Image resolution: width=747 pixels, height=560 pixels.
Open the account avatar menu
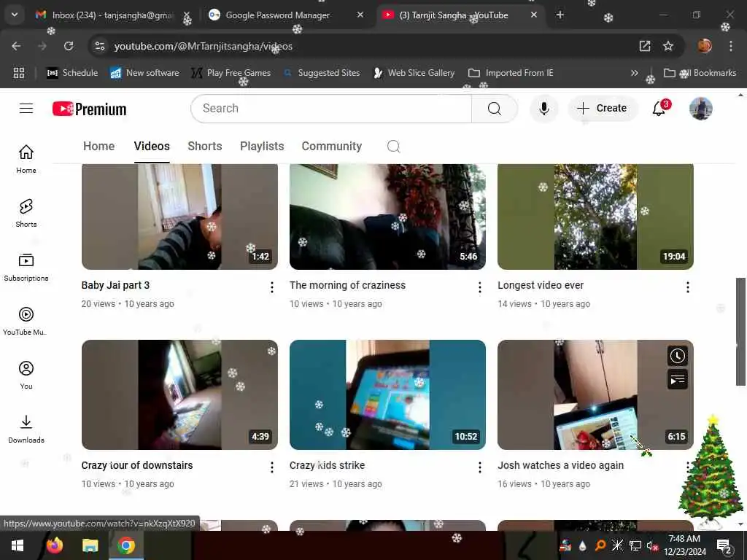(x=700, y=109)
